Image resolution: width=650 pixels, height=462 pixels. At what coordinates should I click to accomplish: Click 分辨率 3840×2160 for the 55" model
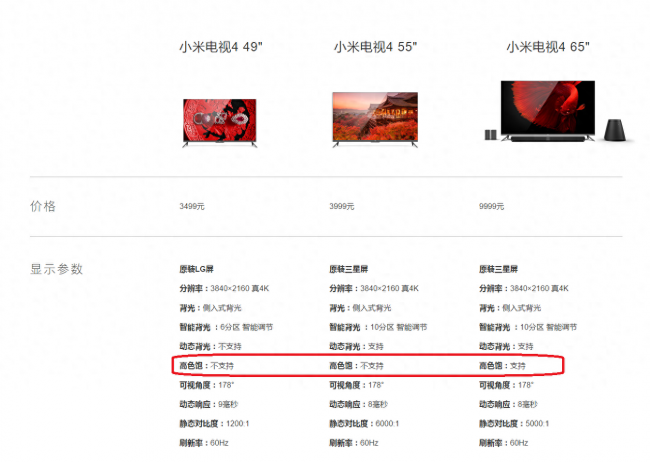pyautogui.click(x=374, y=288)
